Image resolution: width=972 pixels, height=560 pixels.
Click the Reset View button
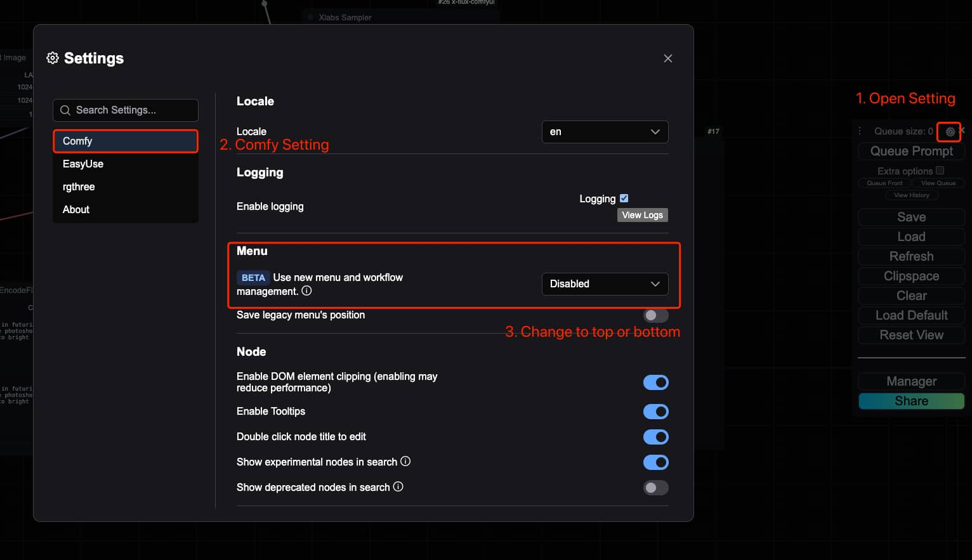click(911, 335)
